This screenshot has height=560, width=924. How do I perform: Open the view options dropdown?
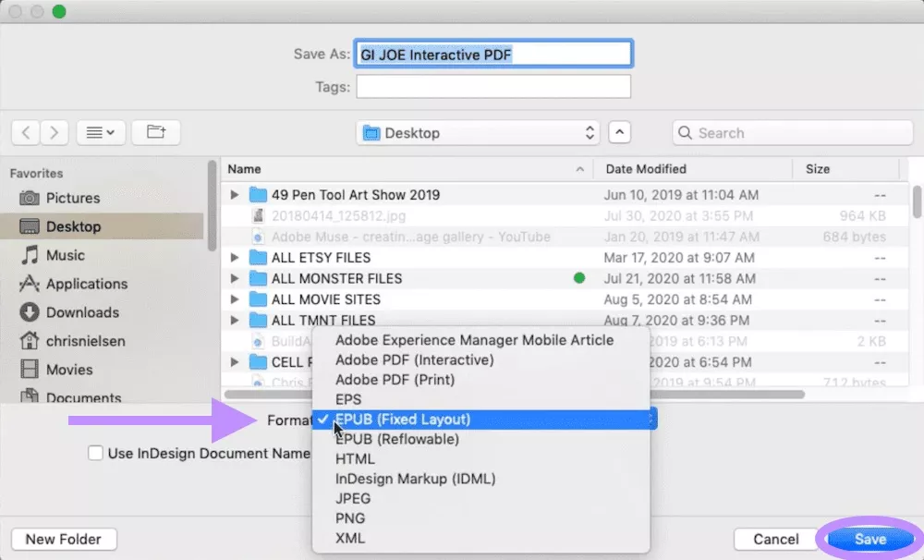101,132
